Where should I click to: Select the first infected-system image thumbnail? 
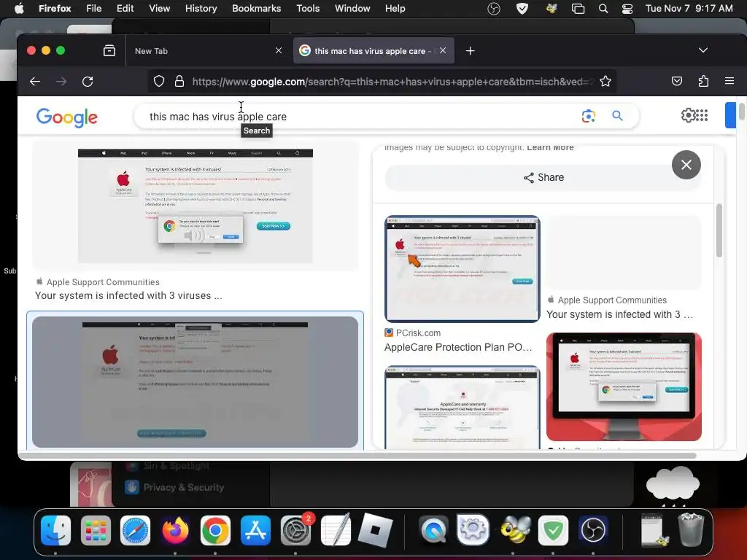pos(196,206)
